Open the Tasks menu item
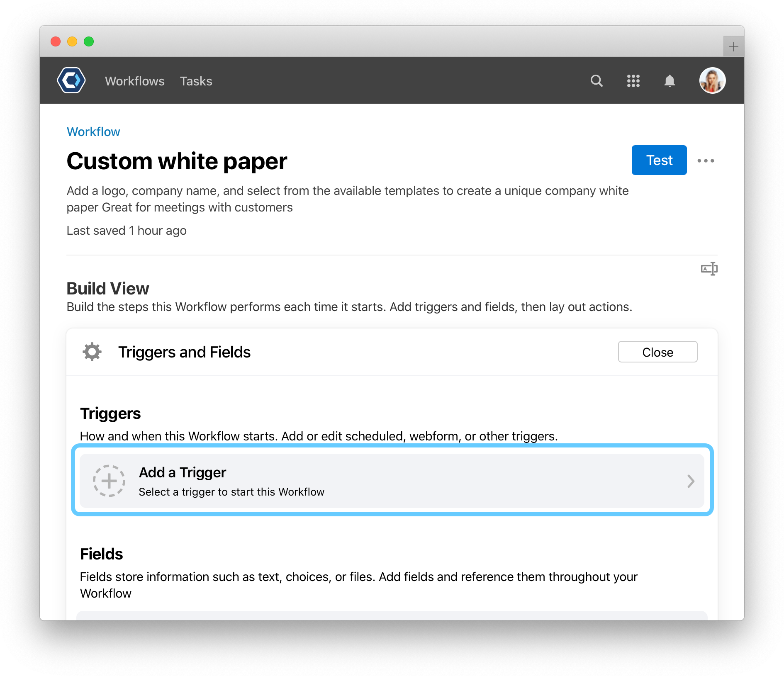 tap(196, 81)
